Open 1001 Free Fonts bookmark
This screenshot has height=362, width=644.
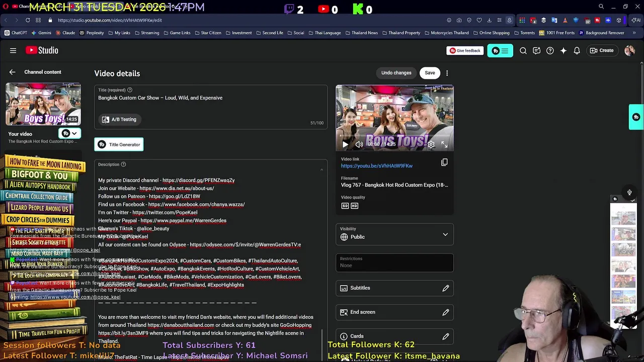coord(556,33)
